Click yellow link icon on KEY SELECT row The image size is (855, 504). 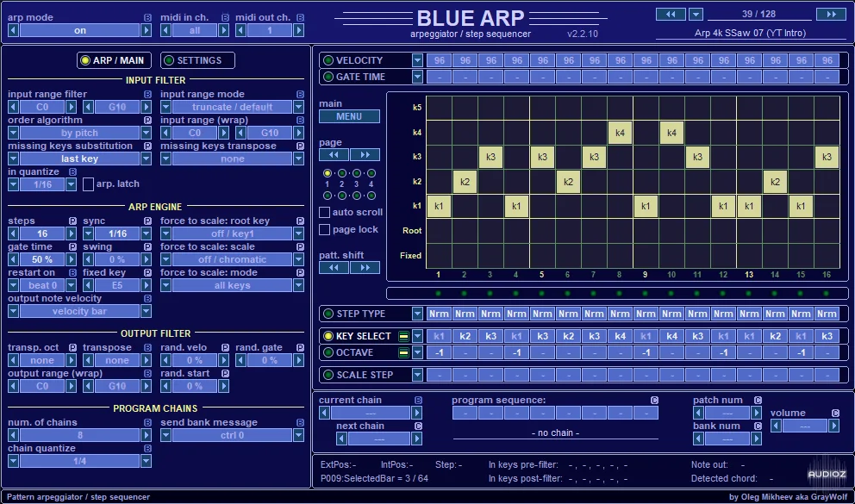point(403,336)
